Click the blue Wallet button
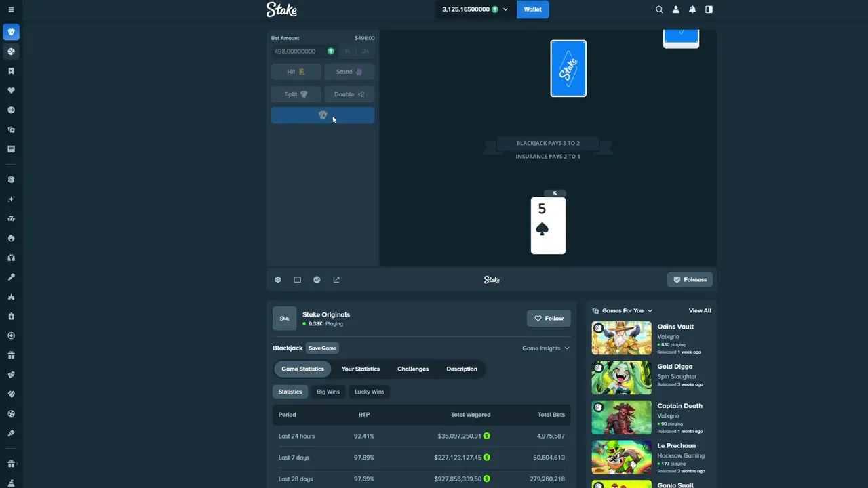The height and width of the screenshot is (488, 868). 532,9
